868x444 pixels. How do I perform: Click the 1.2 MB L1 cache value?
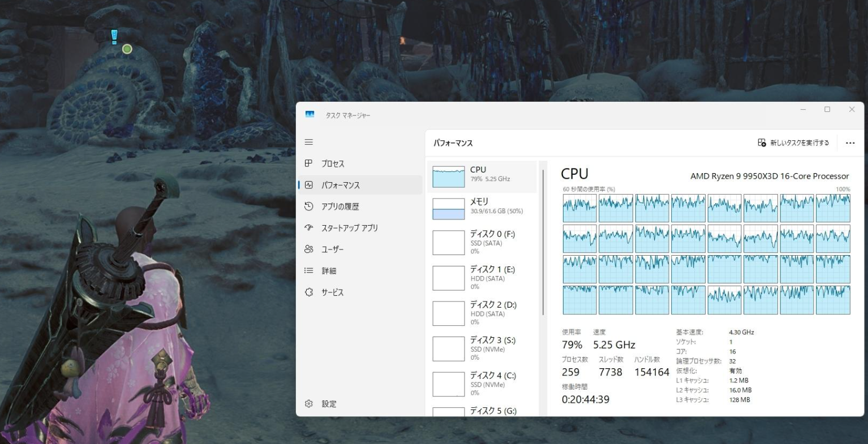[x=738, y=381]
